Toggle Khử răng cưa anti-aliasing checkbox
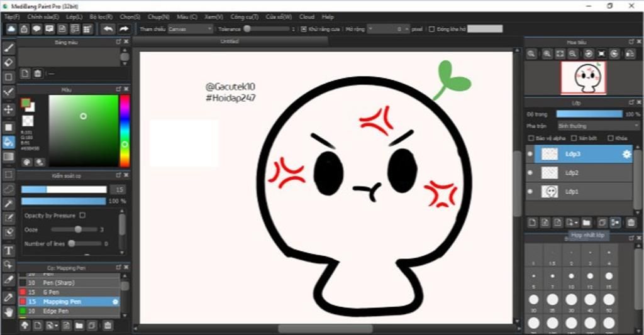 click(x=304, y=29)
